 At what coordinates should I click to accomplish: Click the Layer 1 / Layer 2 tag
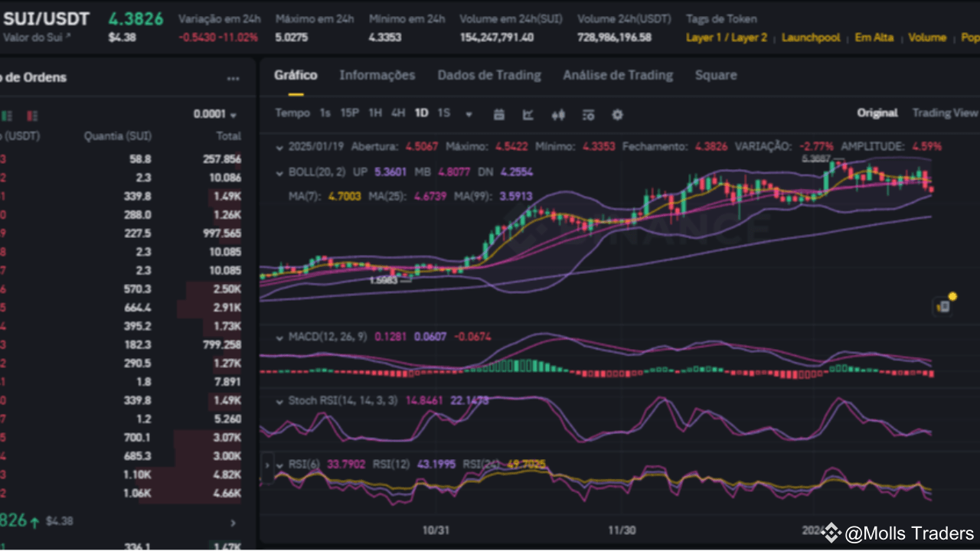[727, 37]
